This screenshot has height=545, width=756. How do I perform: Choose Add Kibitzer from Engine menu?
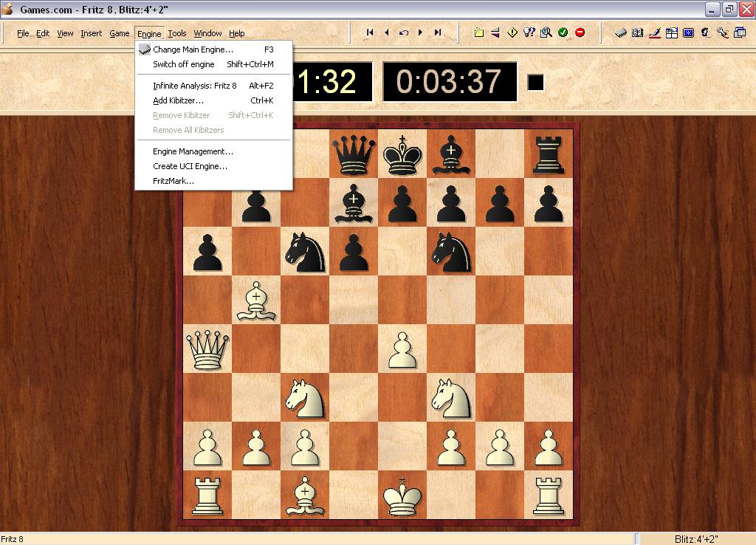point(213,100)
